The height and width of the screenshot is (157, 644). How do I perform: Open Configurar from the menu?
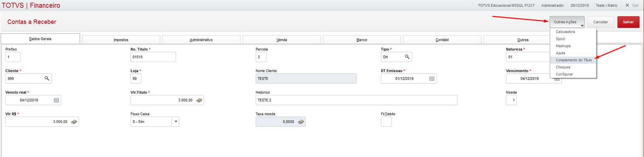(x=564, y=74)
